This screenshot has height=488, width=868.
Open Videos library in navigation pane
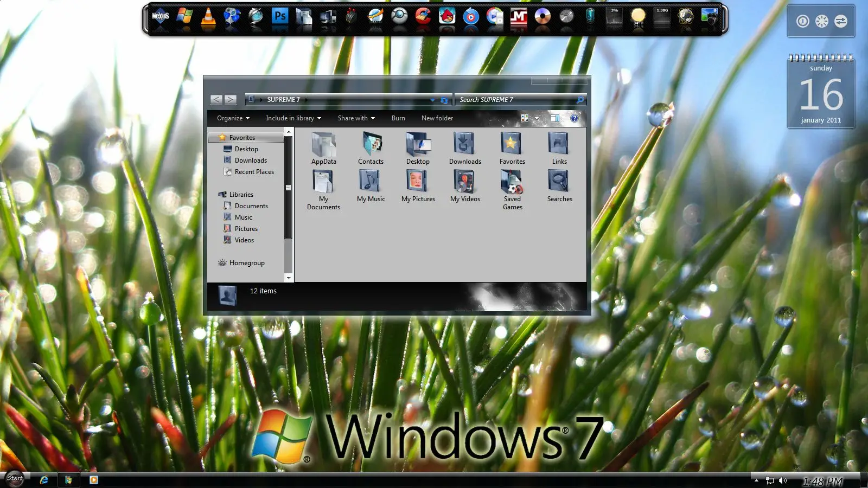239,240
